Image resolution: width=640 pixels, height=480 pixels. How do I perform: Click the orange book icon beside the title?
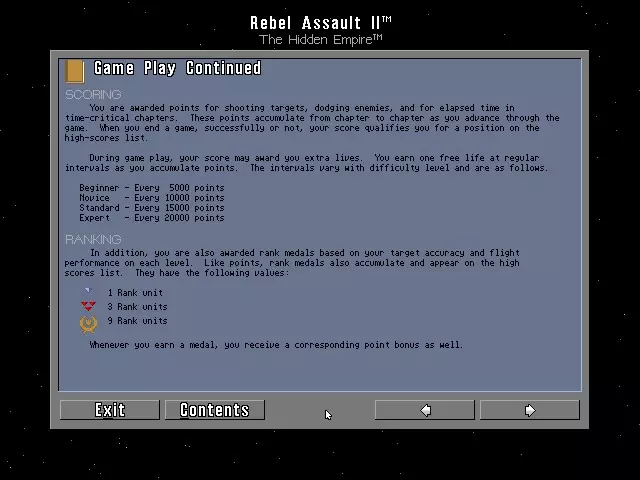coord(75,71)
